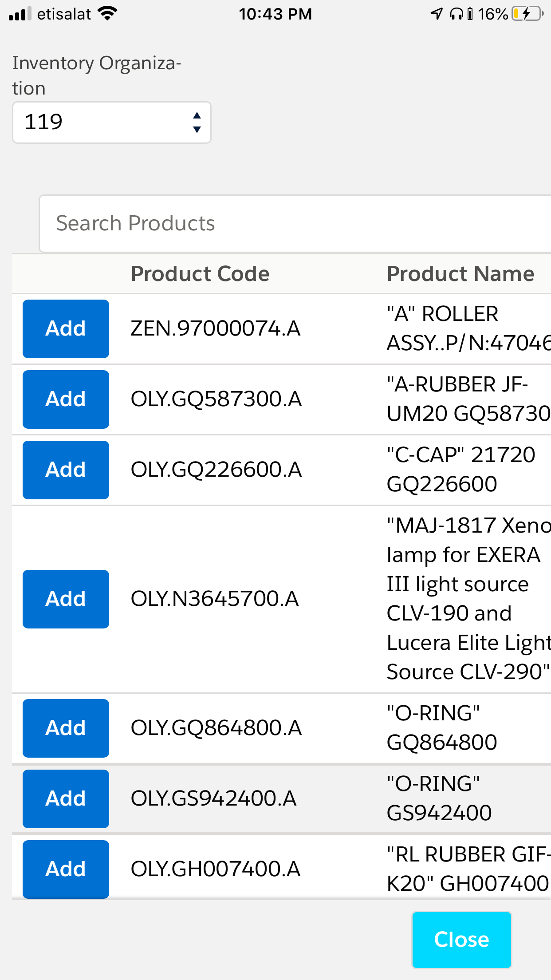Add product ZEN.97000074.A
The width and height of the screenshot is (551, 980).
point(66,329)
